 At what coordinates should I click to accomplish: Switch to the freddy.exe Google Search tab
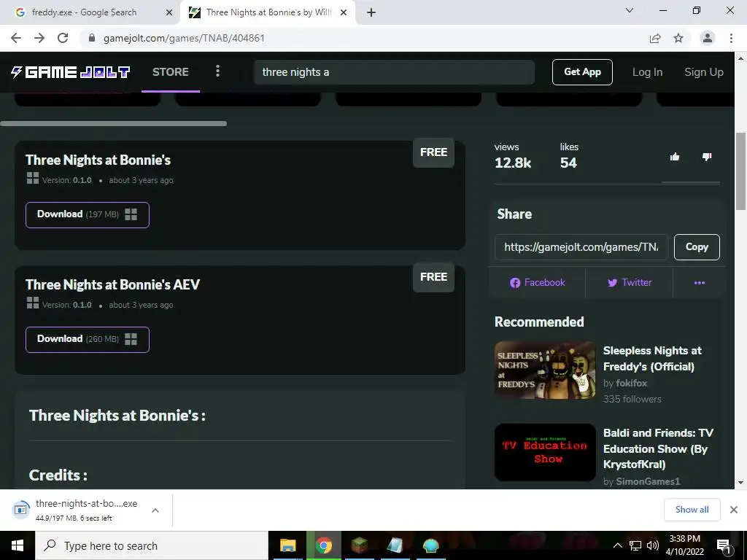pos(85,13)
